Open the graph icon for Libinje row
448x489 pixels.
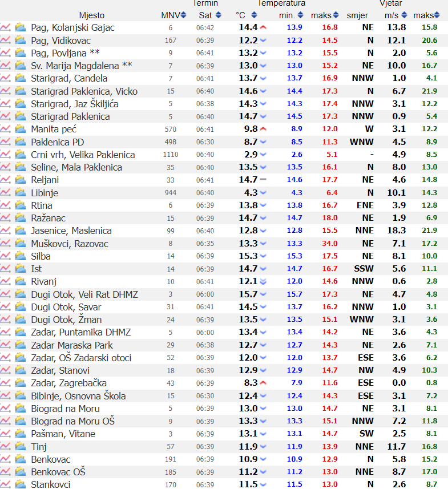click(x=6, y=193)
